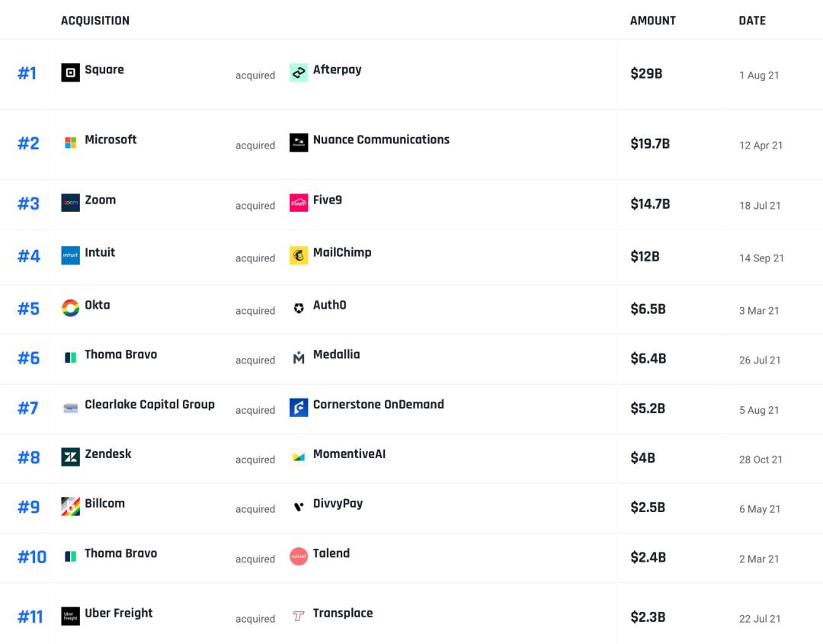
Task: Click the AMOUNT column header
Action: pos(652,21)
